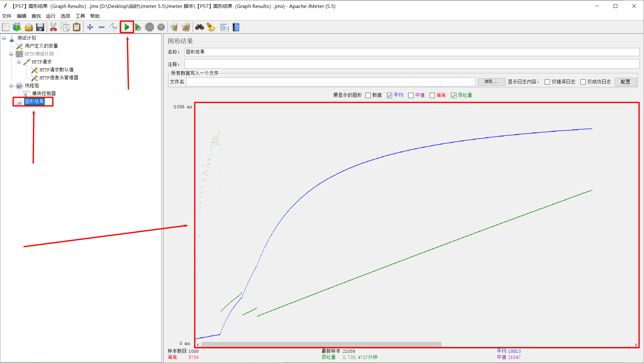Enable the 中值 graph checkbox
This screenshot has height=363, width=644.
tap(411, 95)
